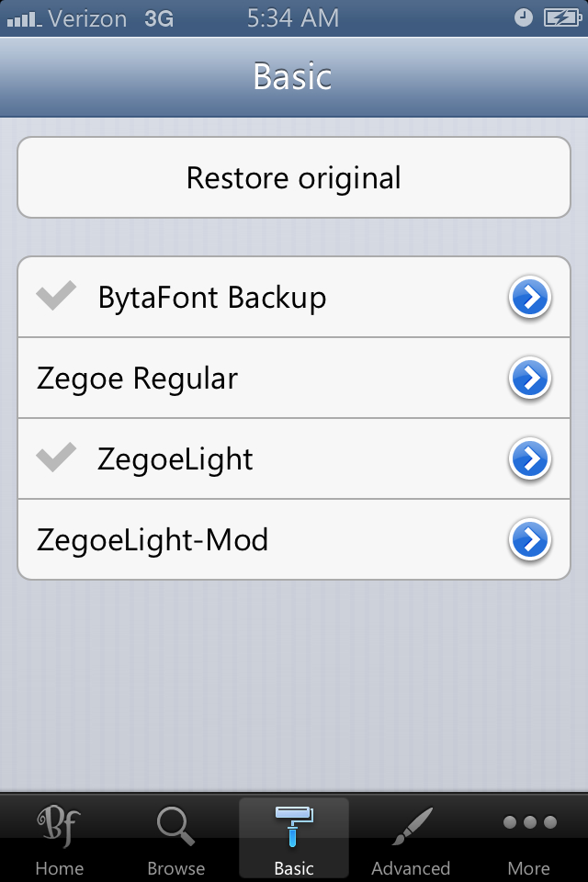
Task: Expand ZegoeLight-Mod blue detail arrow
Action: click(x=530, y=540)
